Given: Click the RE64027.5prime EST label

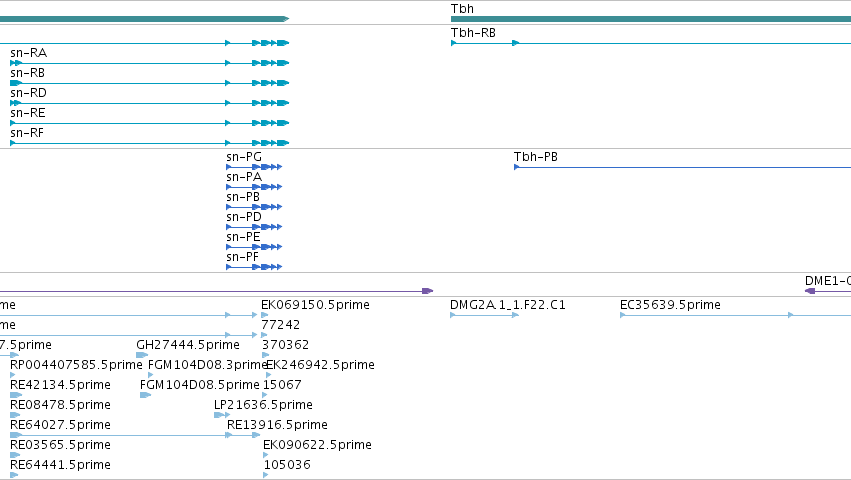Looking at the screenshot, I should [60, 425].
